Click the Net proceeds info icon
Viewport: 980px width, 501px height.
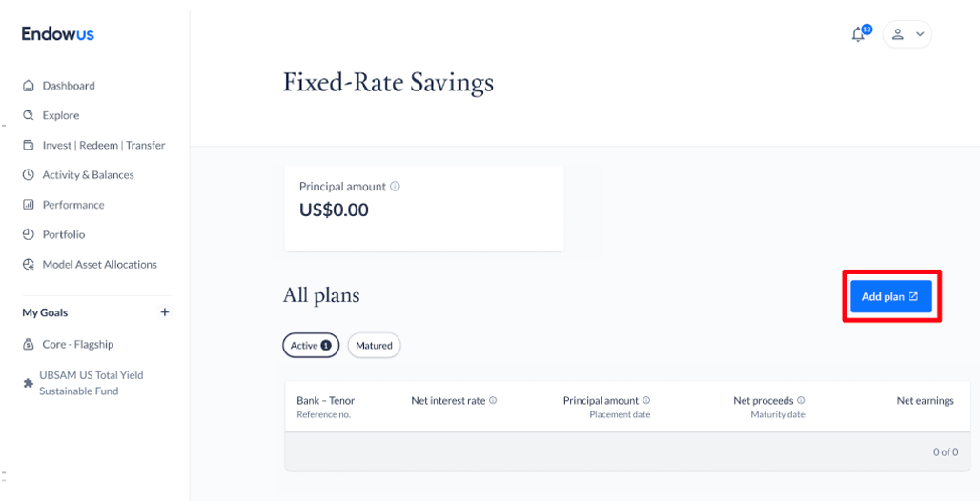click(801, 401)
